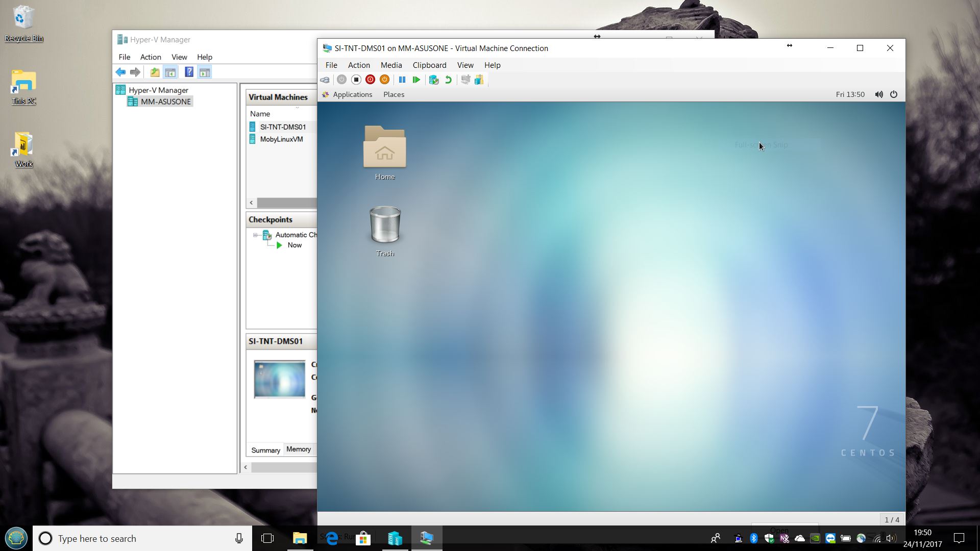The height and width of the screenshot is (551, 980).
Task: Pause the virtual machine
Action: (x=402, y=80)
